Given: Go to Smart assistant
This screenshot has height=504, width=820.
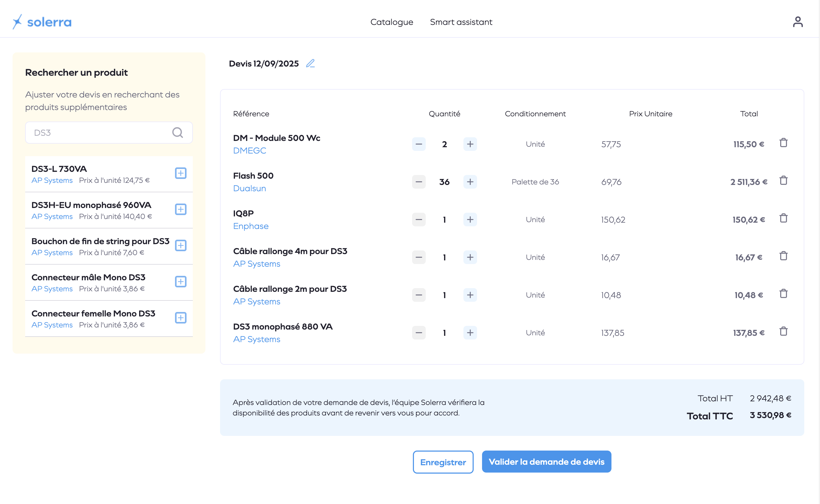Looking at the screenshot, I should 461,22.
